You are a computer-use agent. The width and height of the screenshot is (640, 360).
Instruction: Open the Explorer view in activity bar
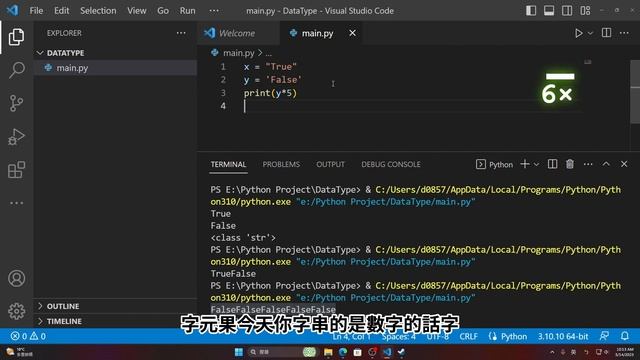(x=16, y=37)
